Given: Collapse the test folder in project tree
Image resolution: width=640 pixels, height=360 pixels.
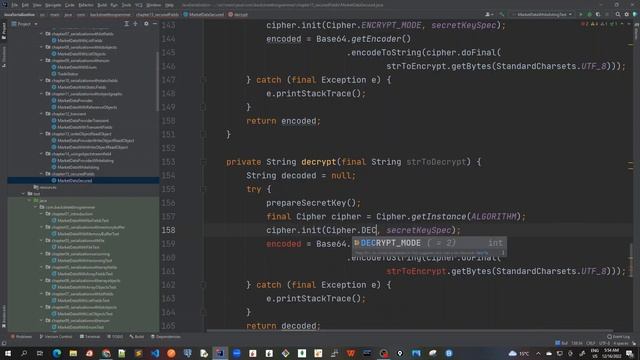Looking at the screenshot, I should tap(24, 194).
